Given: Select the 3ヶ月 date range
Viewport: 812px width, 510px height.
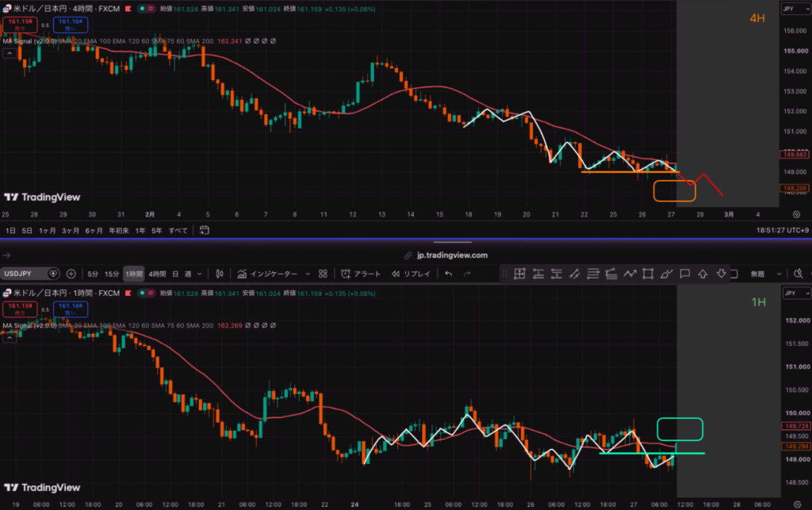Looking at the screenshot, I should point(70,230).
